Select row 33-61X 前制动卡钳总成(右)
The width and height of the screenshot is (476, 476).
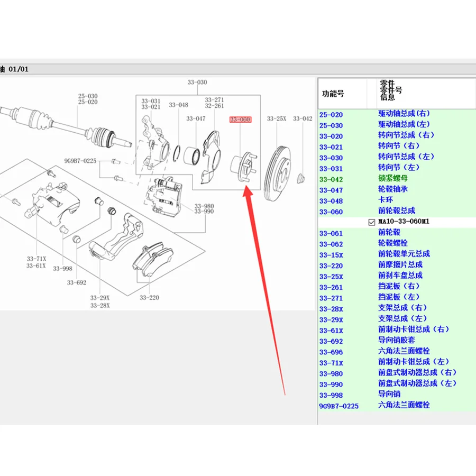[397, 330]
